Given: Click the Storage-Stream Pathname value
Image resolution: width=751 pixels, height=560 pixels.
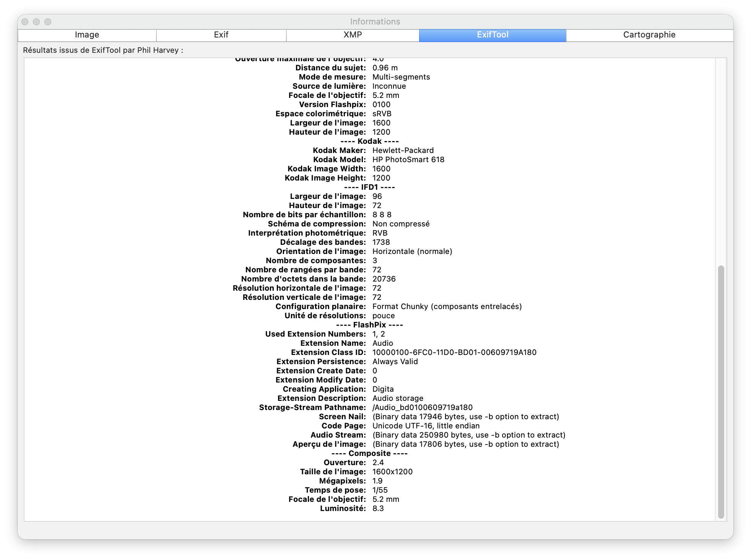Looking at the screenshot, I should [x=422, y=407].
